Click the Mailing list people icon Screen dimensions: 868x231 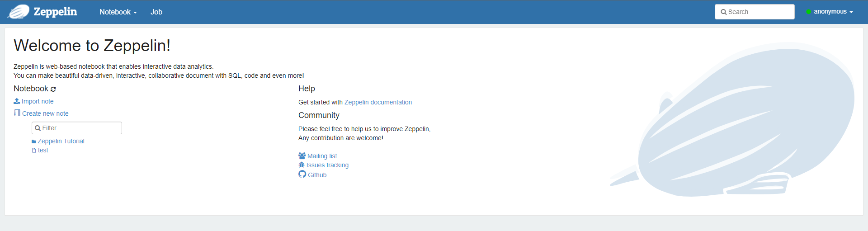(x=302, y=156)
